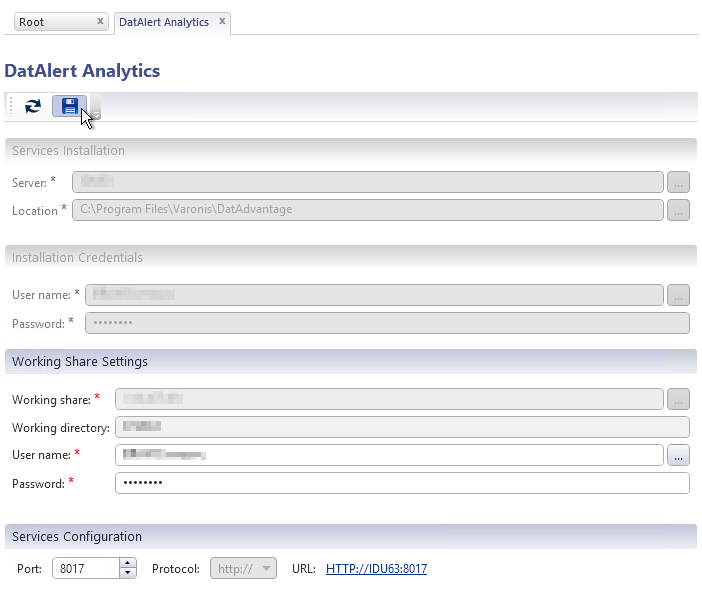Open the Protocol http:// dropdown
702x599 pixels.
coord(244,569)
